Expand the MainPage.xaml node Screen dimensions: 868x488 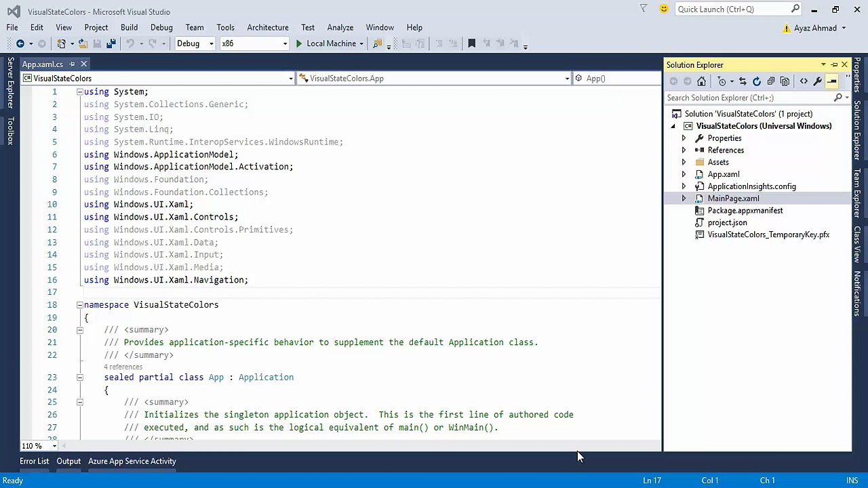point(684,199)
